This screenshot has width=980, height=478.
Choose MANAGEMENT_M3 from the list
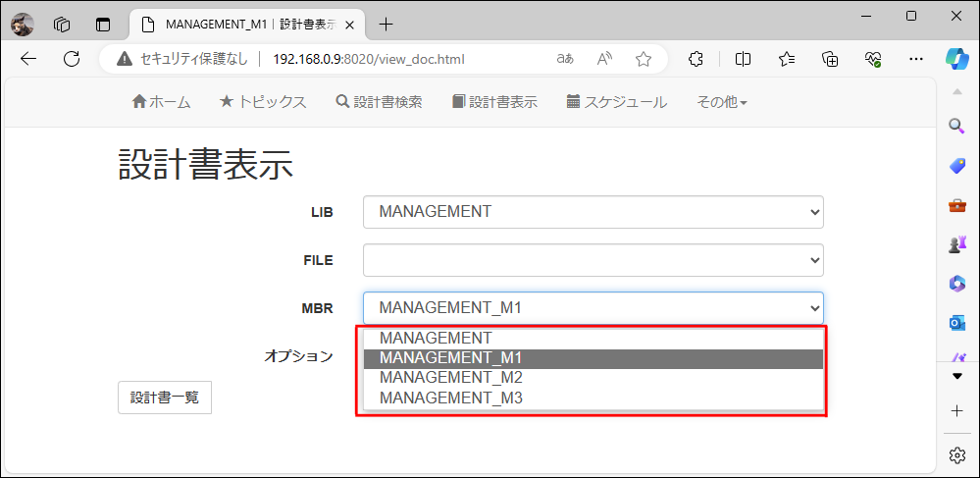tap(593, 398)
